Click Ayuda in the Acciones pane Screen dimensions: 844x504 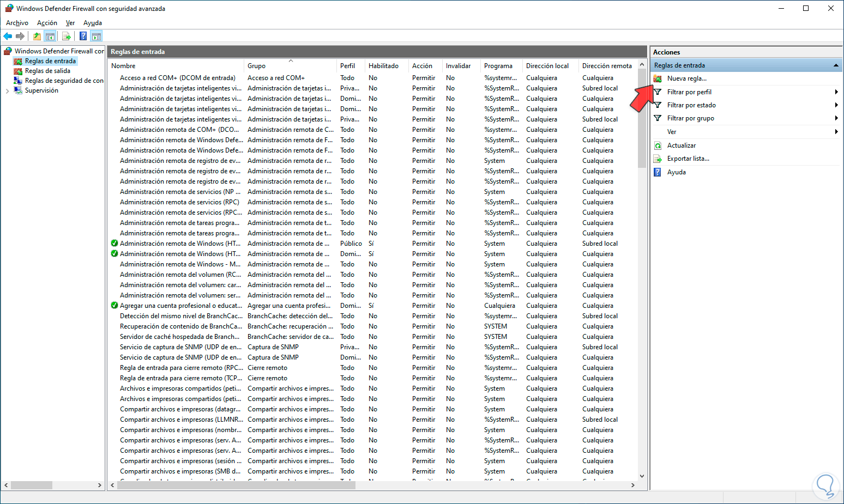pyautogui.click(x=677, y=172)
